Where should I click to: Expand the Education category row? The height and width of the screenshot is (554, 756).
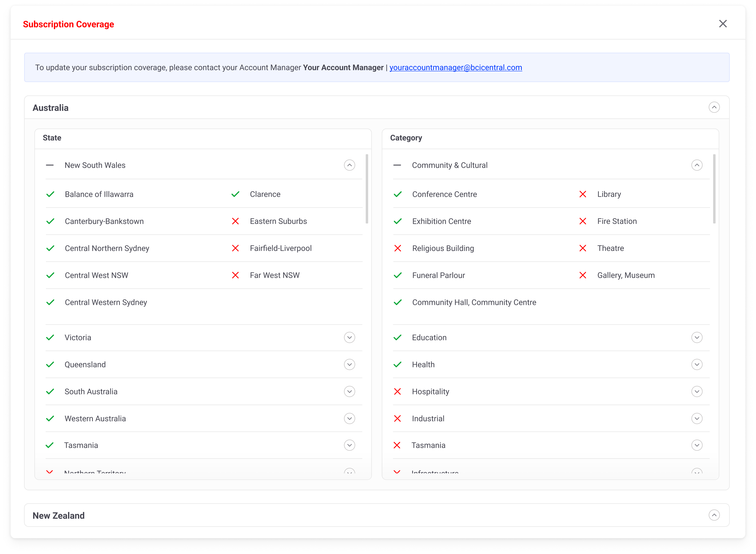697,337
